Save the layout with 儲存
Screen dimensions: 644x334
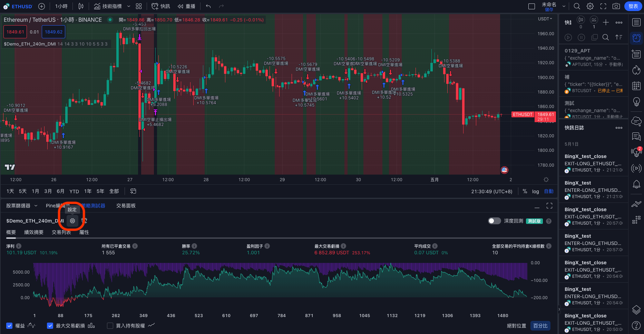(x=549, y=10)
